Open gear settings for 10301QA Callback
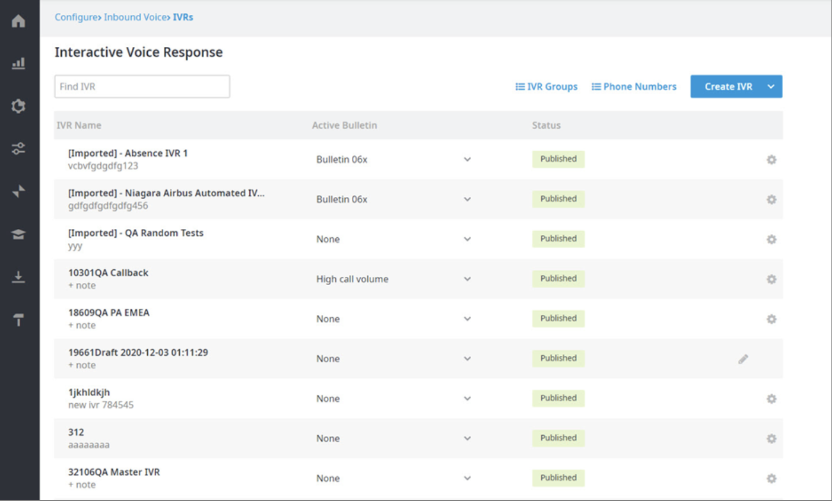 pyautogui.click(x=771, y=279)
